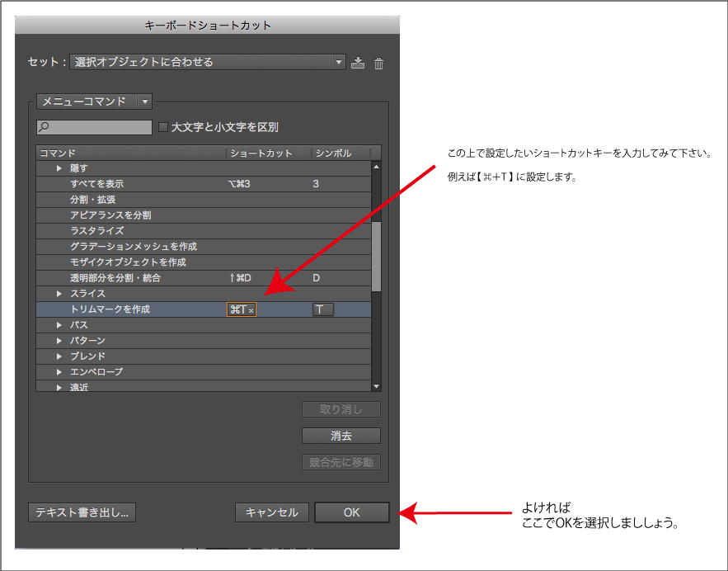Click the symbol field showing T
The image size is (728, 571).
click(322, 309)
